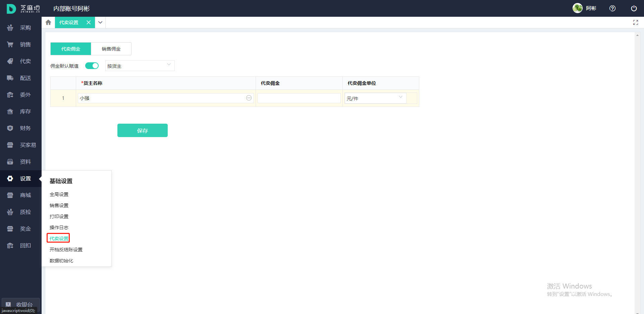Open 数据初始化 menu item
Screen dimensions: 644x314
coord(61,261)
